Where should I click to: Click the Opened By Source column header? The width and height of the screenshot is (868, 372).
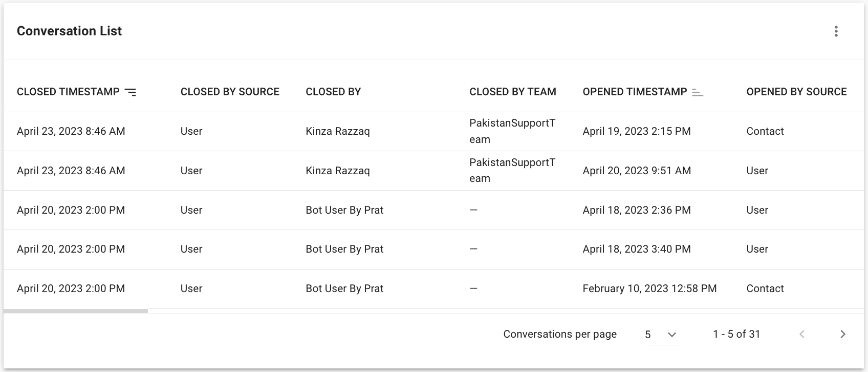(x=796, y=92)
